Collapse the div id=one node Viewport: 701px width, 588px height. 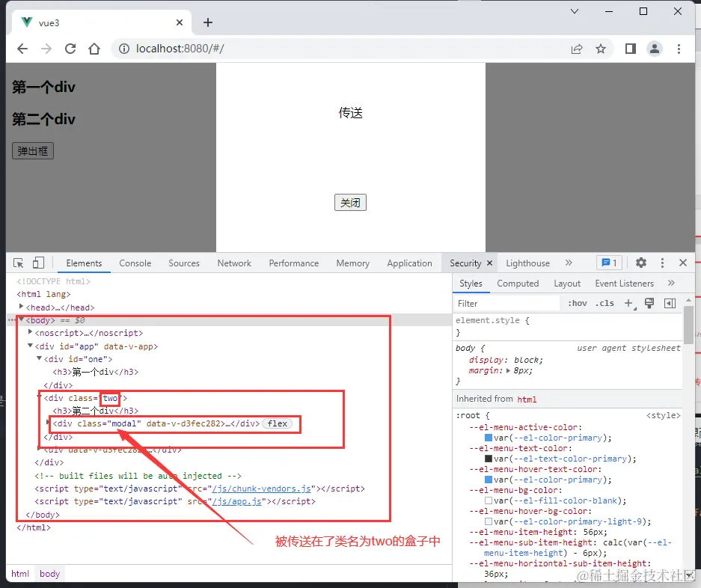tap(39, 358)
